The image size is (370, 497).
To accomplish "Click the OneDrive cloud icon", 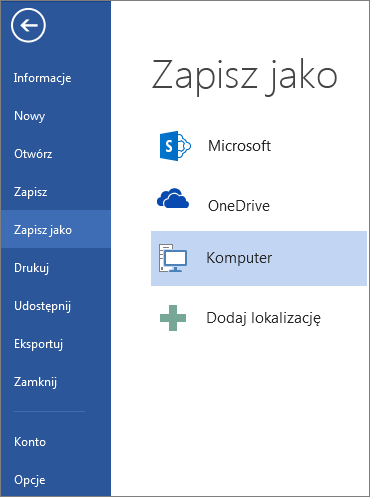I will [173, 198].
